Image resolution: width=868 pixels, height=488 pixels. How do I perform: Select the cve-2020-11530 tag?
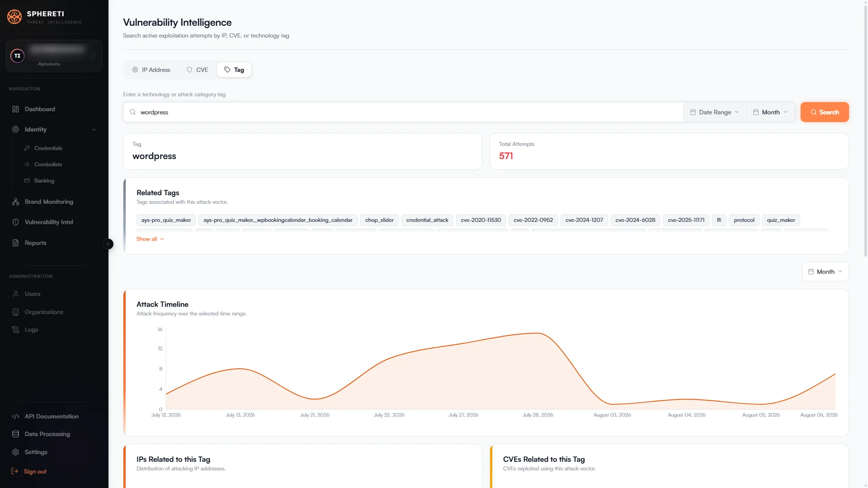coord(481,220)
